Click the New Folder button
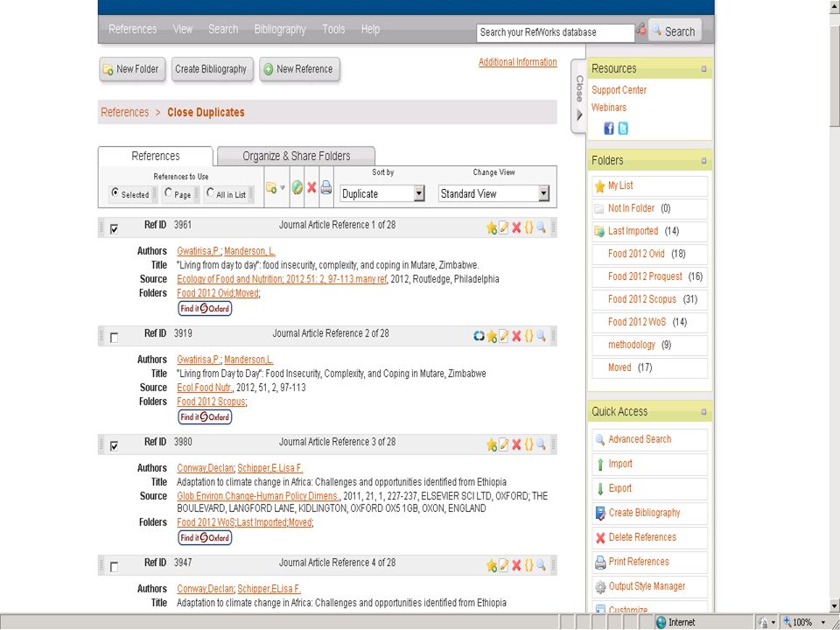The image size is (840, 630). 132,69
